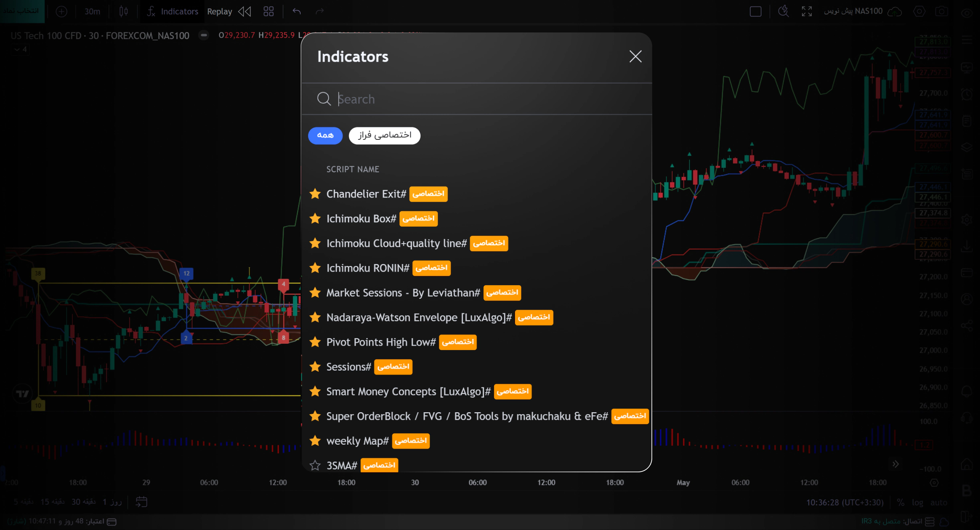
Task: Toggle the percent (%) price scale
Action: pyautogui.click(x=901, y=502)
